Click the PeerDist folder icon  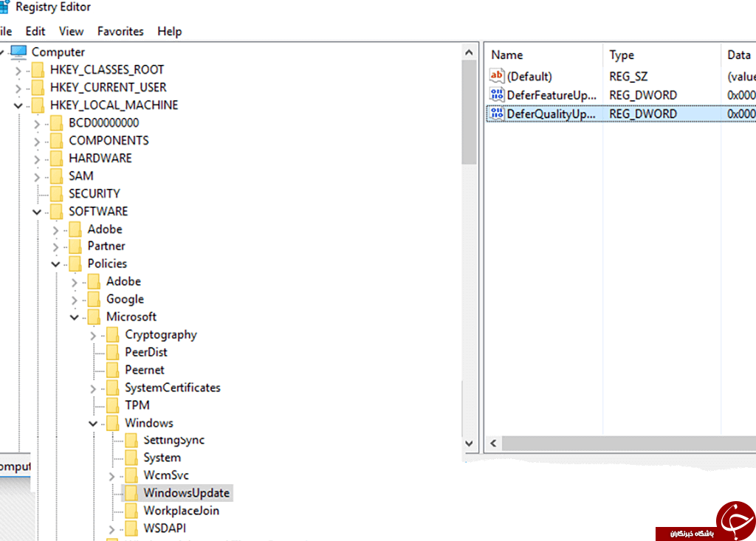[113, 353]
